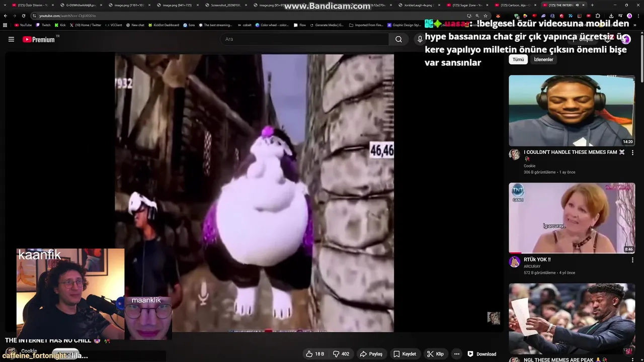Open more actions three-dot menu below video
The width and height of the screenshot is (644, 362).
(x=457, y=354)
